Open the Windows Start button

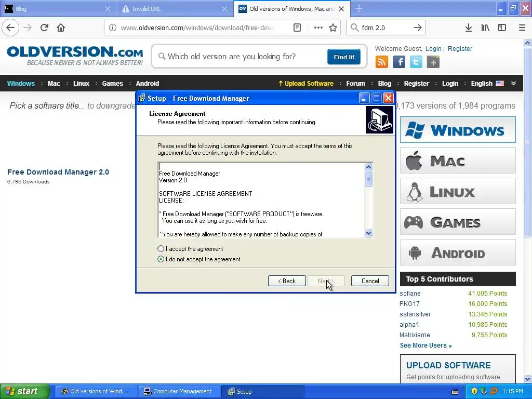(25, 391)
